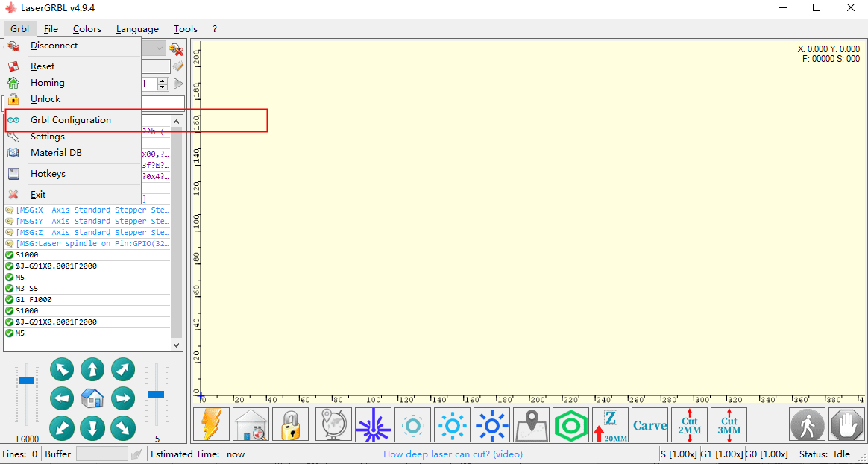This screenshot has height=464, width=868.
Task: Expand the COM port dropdown arrow
Action: (x=160, y=48)
